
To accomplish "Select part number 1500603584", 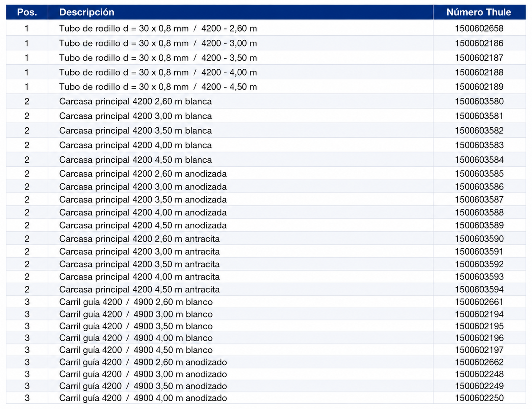I will (x=479, y=160).
